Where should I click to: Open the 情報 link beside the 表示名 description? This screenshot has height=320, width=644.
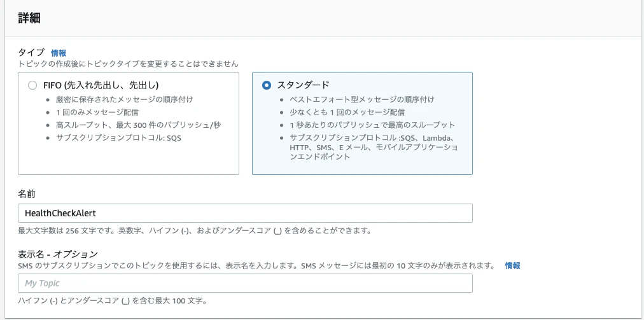tap(512, 266)
